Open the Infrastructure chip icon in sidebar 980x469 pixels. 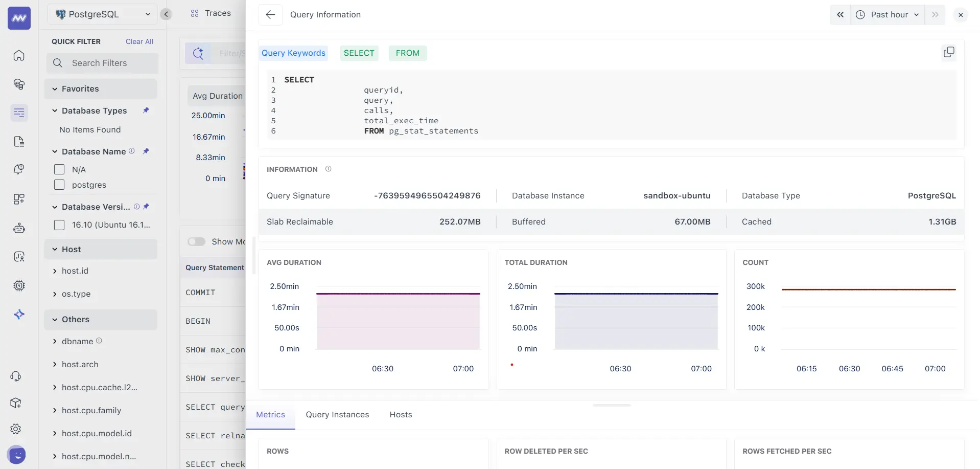[x=19, y=286]
